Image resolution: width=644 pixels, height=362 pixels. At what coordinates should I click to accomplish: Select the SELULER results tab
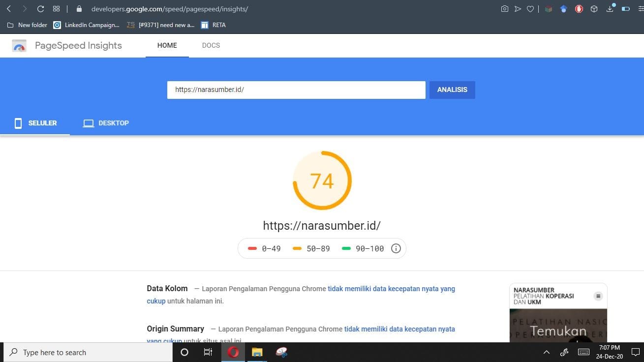(x=35, y=123)
